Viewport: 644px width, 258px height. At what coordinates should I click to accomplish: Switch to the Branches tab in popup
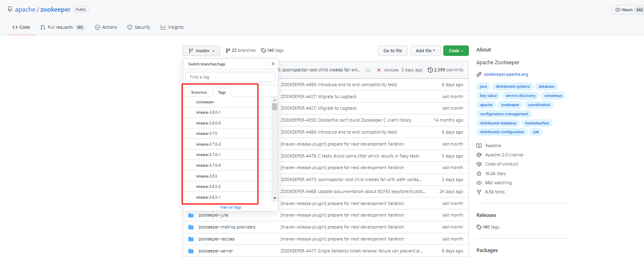[x=199, y=92]
